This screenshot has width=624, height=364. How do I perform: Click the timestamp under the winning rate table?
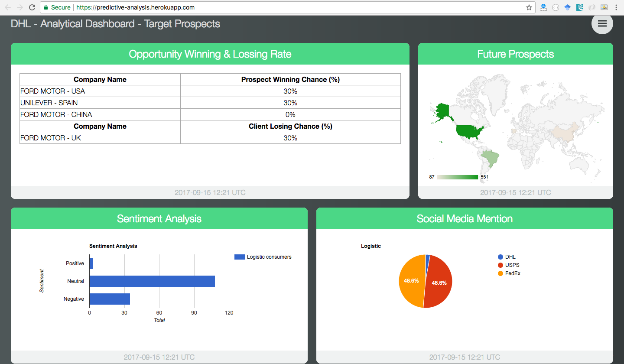pyautogui.click(x=210, y=192)
